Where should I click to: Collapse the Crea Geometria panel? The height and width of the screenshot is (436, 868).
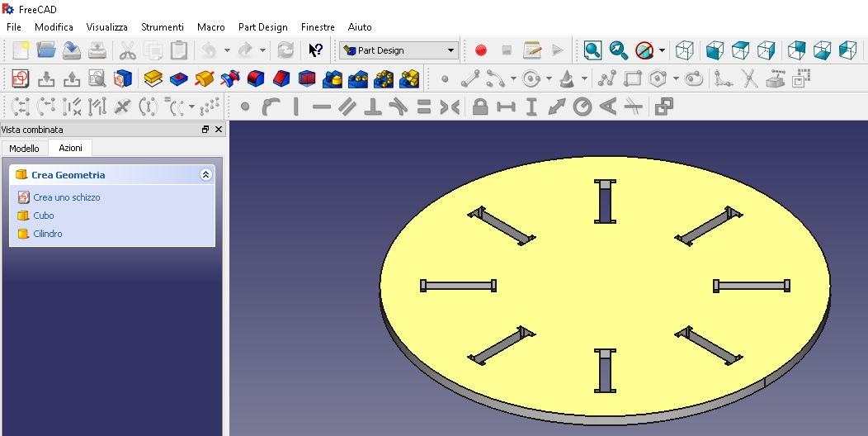(205, 175)
